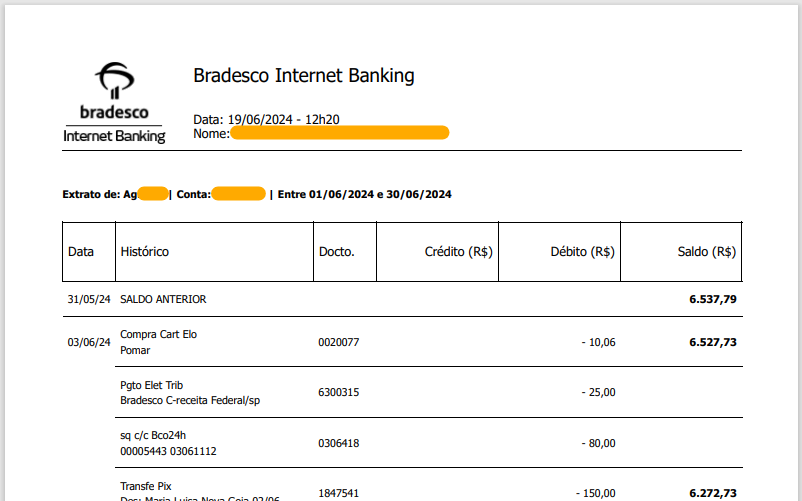Click the previous balance value 6.537,79
The width and height of the screenshot is (802, 501).
pos(712,299)
